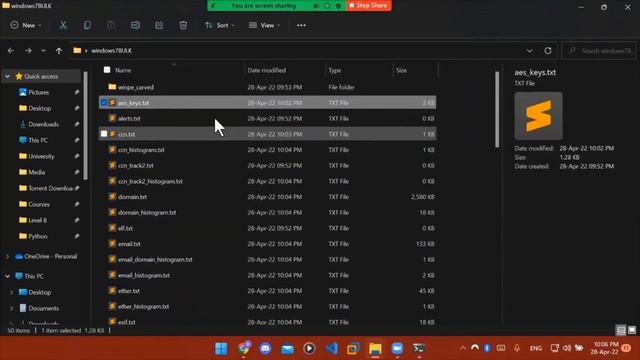Open Discord from the taskbar
The image size is (640, 360).
(265, 348)
